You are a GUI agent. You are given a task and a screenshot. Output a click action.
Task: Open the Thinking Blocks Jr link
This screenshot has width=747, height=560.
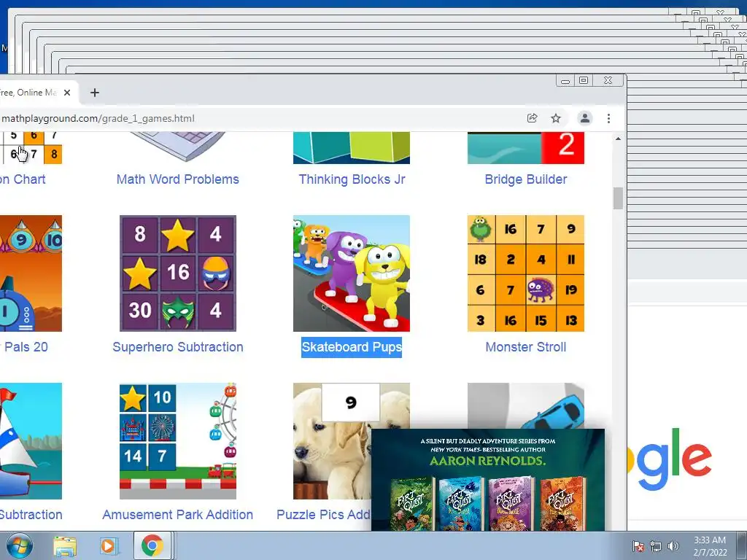[352, 179]
